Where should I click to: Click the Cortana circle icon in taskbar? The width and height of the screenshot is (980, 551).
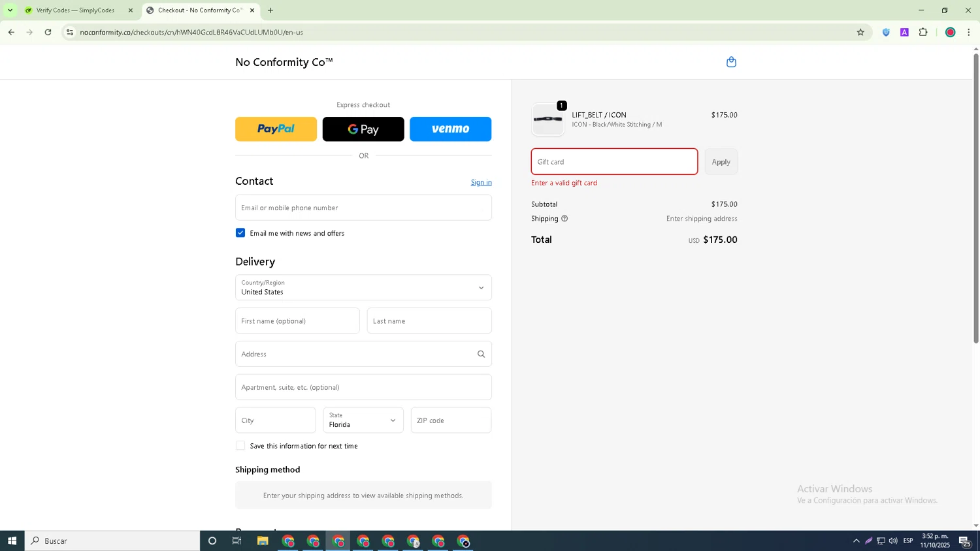(x=212, y=541)
